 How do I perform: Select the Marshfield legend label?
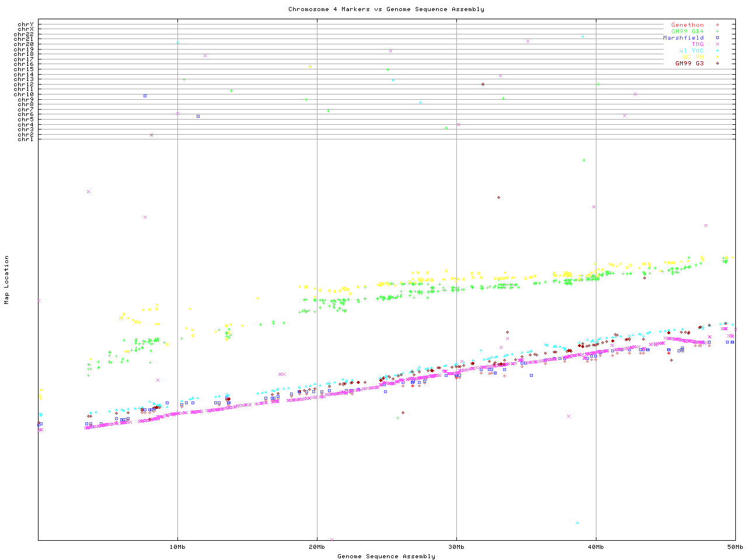pos(683,38)
